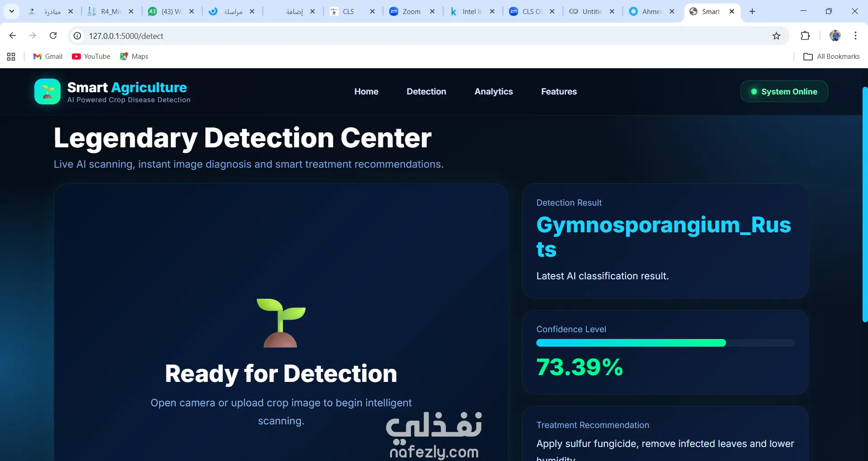
Task: Click the Confidence Level progress bar
Action: coord(665,343)
